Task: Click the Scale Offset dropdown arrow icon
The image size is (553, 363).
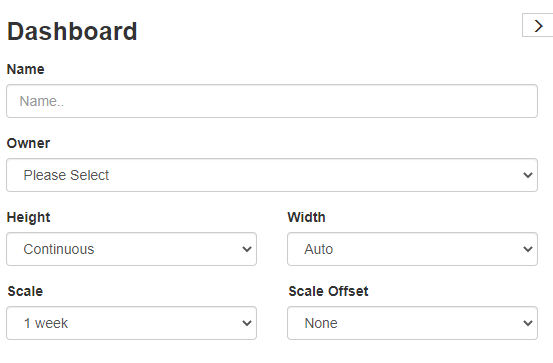Action: (x=528, y=323)
